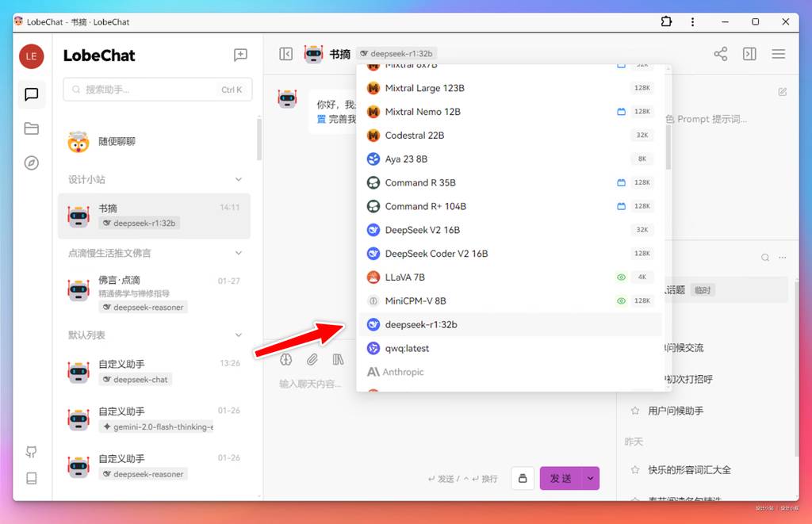Screen dimensions: 812x524
Task: Collapse the 默认列表 group chevron
Action: tap(239, 335)
